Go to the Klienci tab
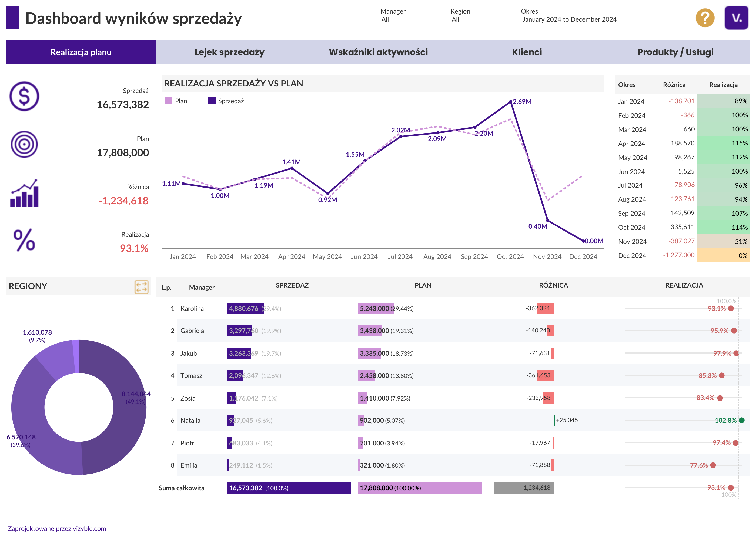Viewport: 756px width, 540px height. (527, 52)
